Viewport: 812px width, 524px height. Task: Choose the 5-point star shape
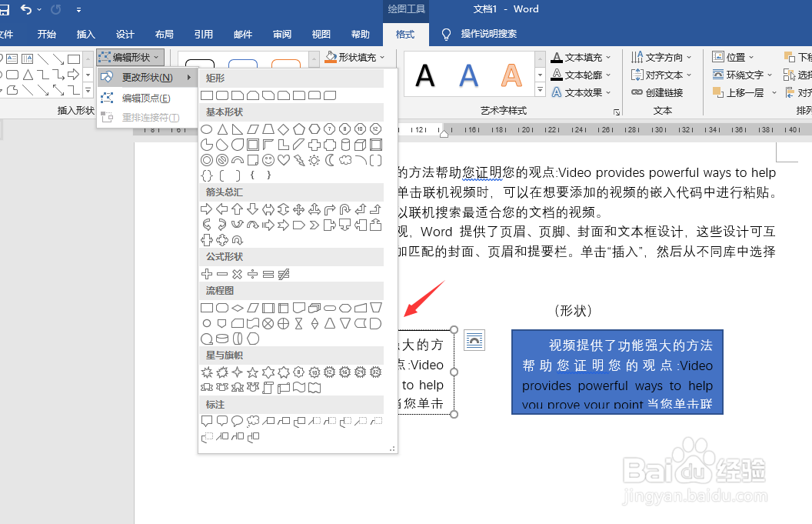coord(253,372)
